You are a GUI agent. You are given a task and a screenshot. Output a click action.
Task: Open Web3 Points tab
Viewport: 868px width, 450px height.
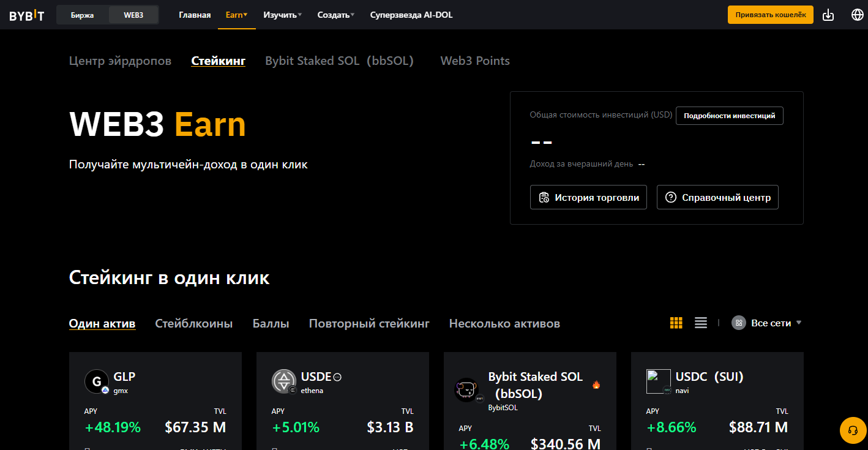point(475,61)
